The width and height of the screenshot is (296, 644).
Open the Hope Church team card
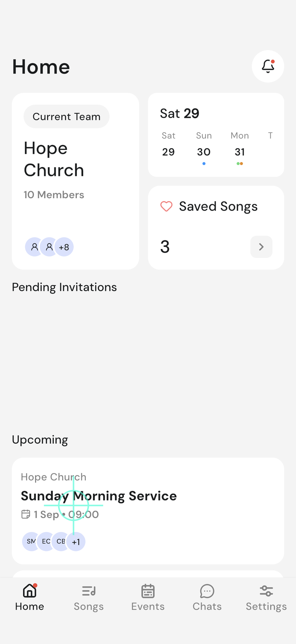(75, 181)
